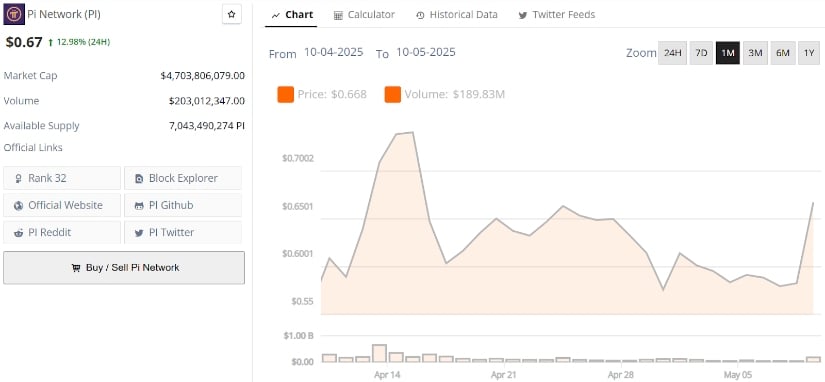
Task: Select the 6M zoom range
Action: coord(783,53)
